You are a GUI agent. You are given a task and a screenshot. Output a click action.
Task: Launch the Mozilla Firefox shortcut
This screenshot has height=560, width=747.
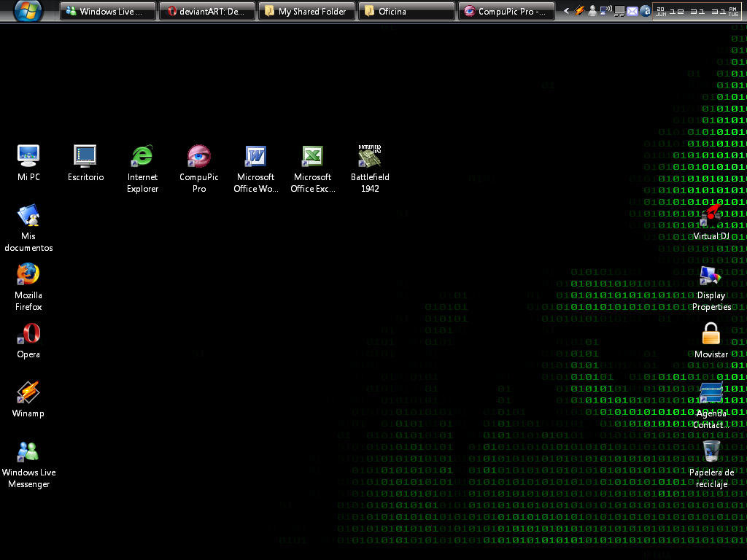pyautogui.click(x=28, y=287)
